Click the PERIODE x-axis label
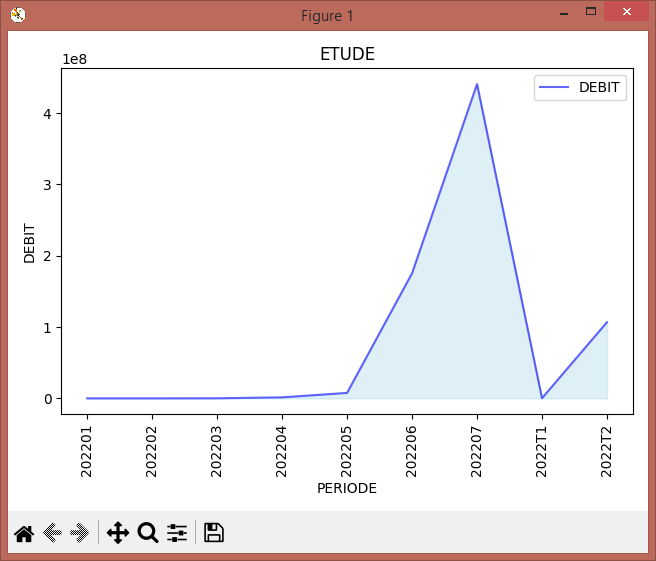This screenshot has height=561, width=656. click(x=347, y=488)
